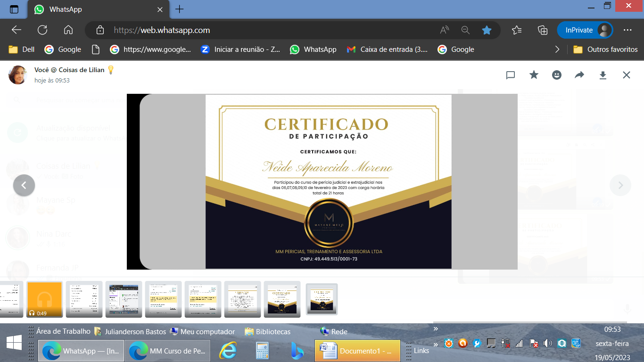Viewport: 644px width, 362px height.
Task: Open the emoji reaction icon
Action: (557, 75)
